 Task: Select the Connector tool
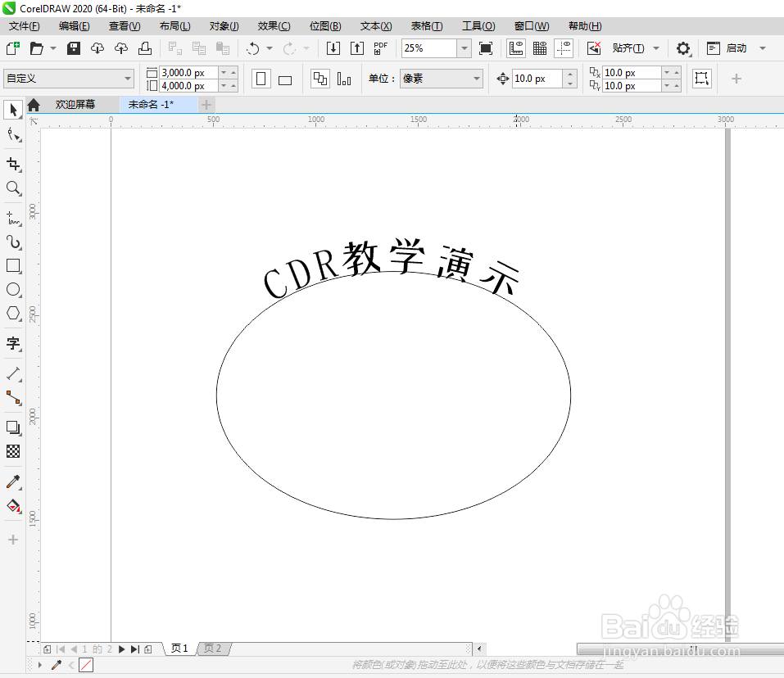(x=13, y=398)
